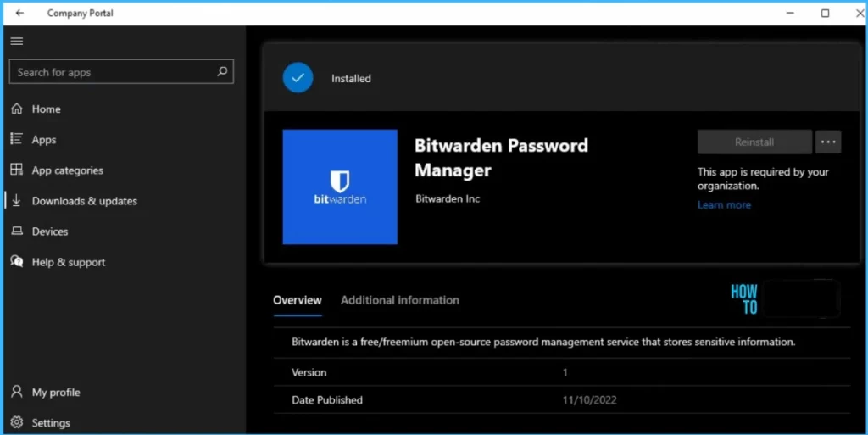Click the Home house icon
The width and height of the screenshot is (868, 435).
17,109
